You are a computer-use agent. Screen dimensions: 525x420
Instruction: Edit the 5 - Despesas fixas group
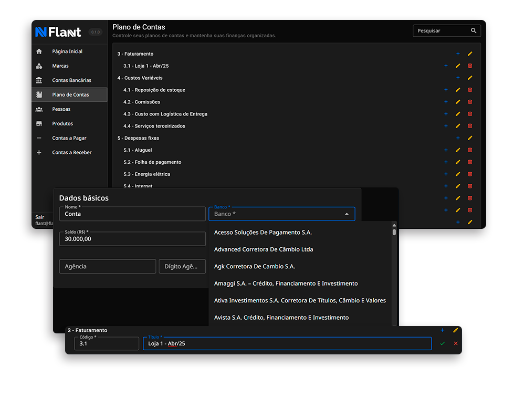coord(470,138)
